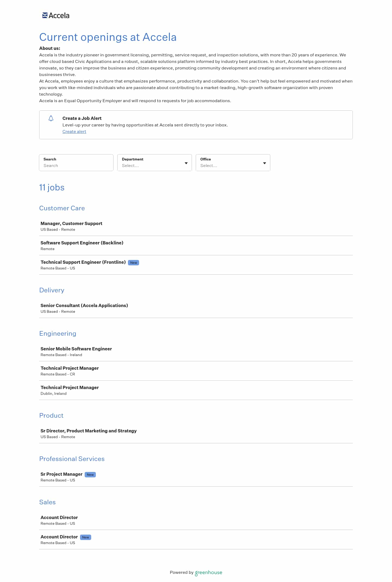This screenshot has width=392, height=582.
Task: Expand the Office dropdown arrow
Action: pyautogui.click(x=264, y=163)
